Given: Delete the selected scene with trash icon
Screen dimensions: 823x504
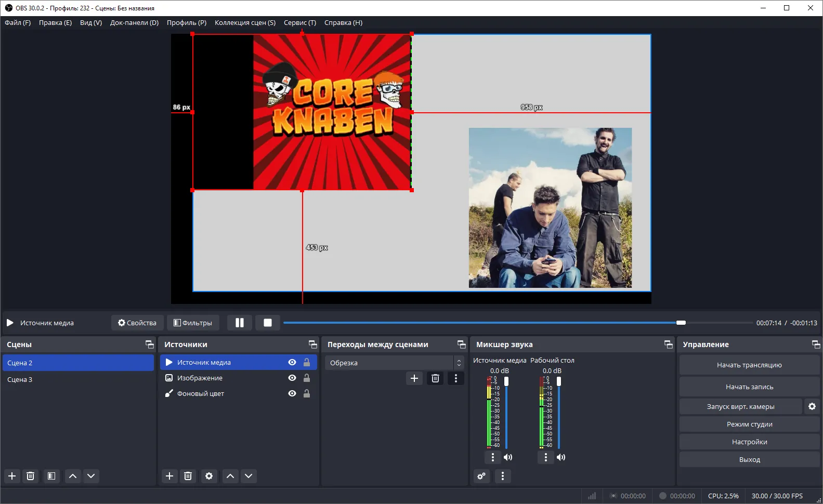Looking at the screenshot, I should click(x=31, y=476).
